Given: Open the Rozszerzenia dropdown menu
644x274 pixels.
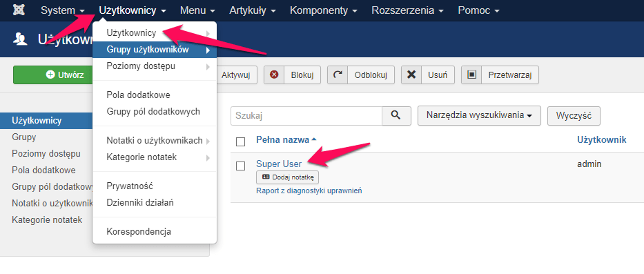Looking at the screenshot, I should 407,10.
